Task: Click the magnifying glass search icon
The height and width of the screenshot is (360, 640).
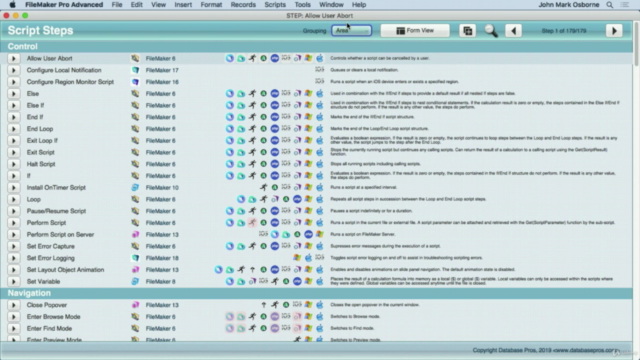Action: pyautogui.click(x=491, y=31)
